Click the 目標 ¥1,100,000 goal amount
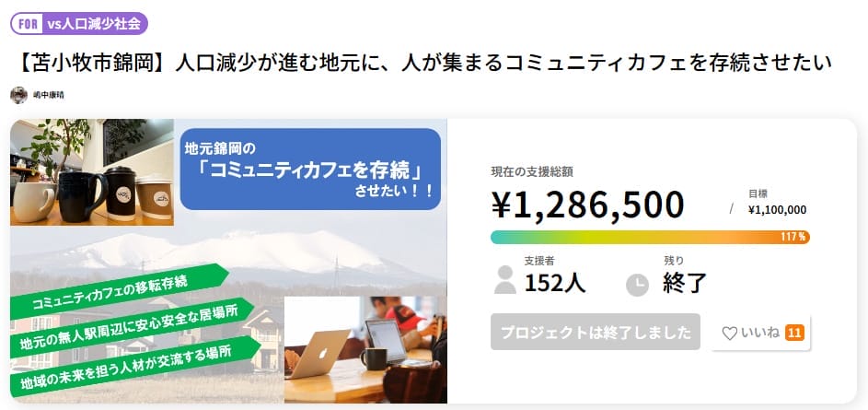Image resolution: width=868 pixels, height=410 pixels. (x=777, y=209)
